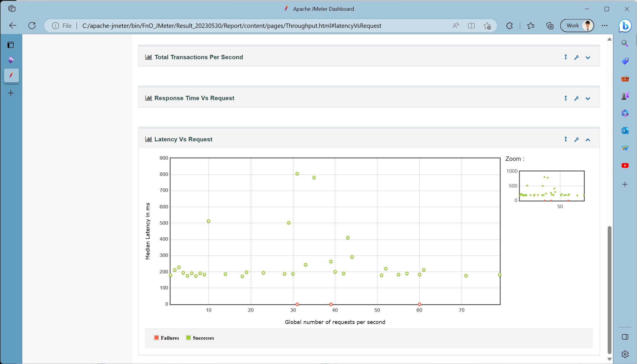Click the 800 ms point near 30 requests
The height and width of the screenshot is (364, 637).
tap(297, 174)
